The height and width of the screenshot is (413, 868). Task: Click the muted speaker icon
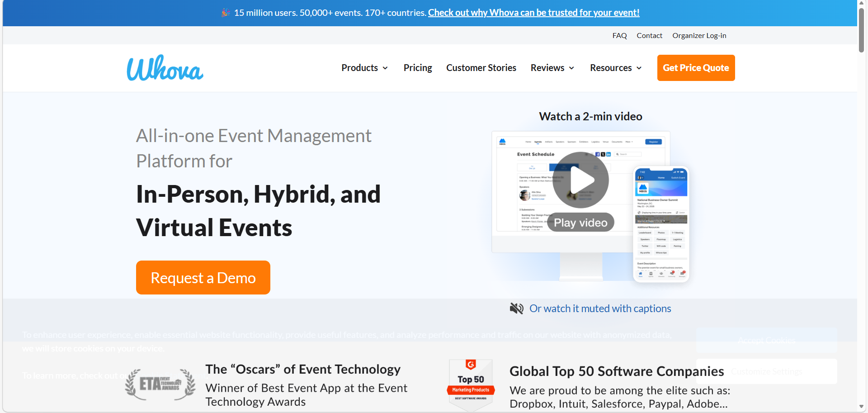[516, 309]
